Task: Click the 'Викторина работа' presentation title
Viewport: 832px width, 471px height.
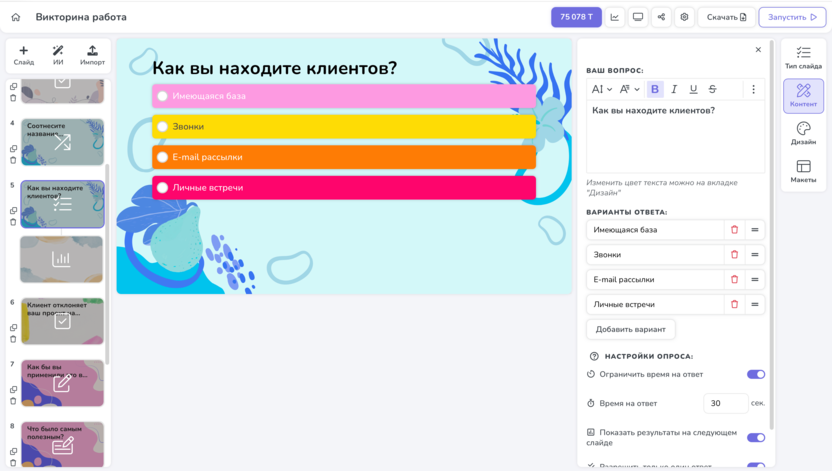Action: point(81,17)
